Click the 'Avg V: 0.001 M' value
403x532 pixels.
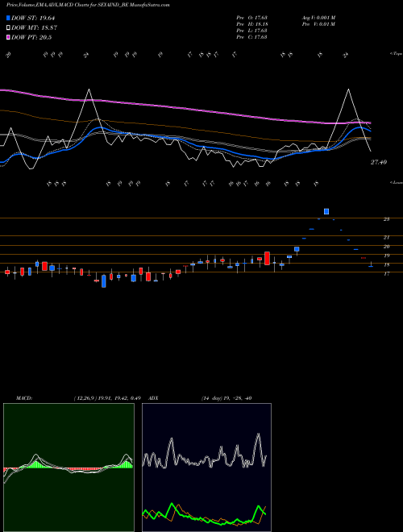(x=319, y=17)
